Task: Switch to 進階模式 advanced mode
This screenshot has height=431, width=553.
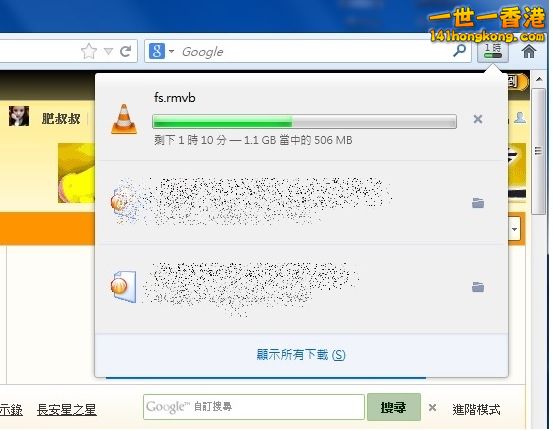Action: pos(476,409)
